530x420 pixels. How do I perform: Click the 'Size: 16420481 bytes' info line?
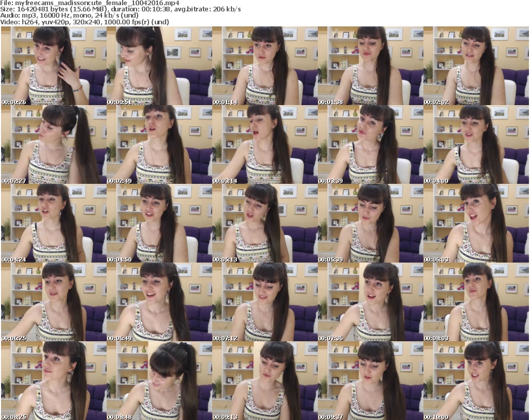pos(121,9)
